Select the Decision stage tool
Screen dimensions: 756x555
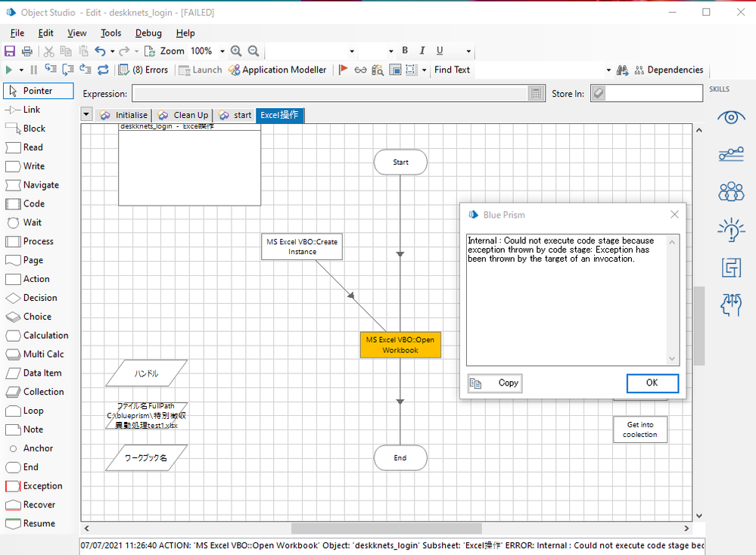(31, 298)
